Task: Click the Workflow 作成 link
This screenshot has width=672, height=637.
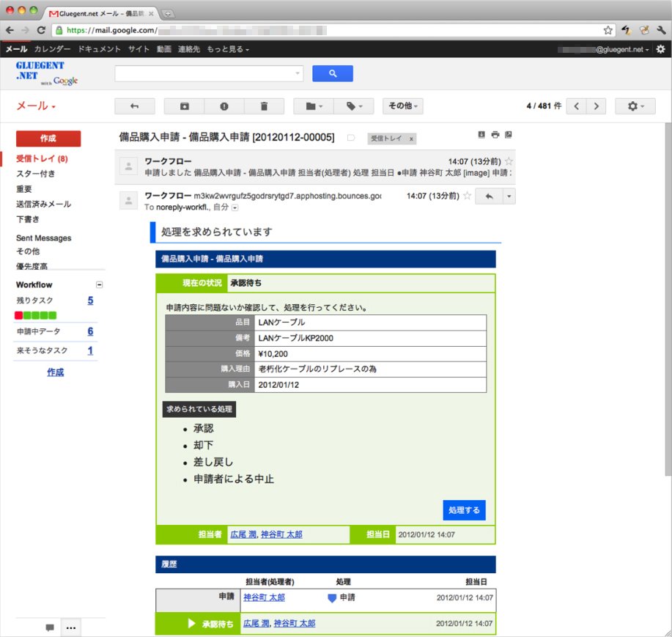Action: pos(55,372)
